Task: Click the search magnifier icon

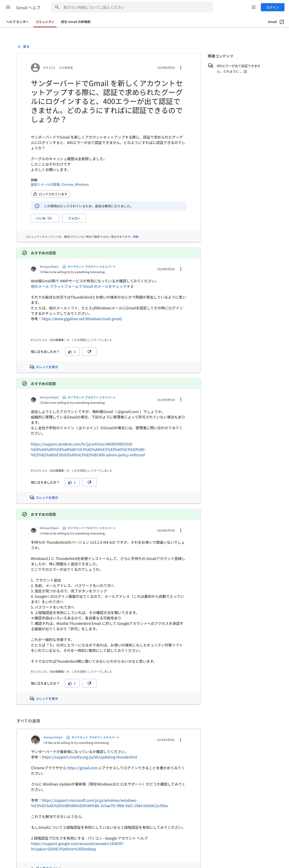Action: click(57, 7)
